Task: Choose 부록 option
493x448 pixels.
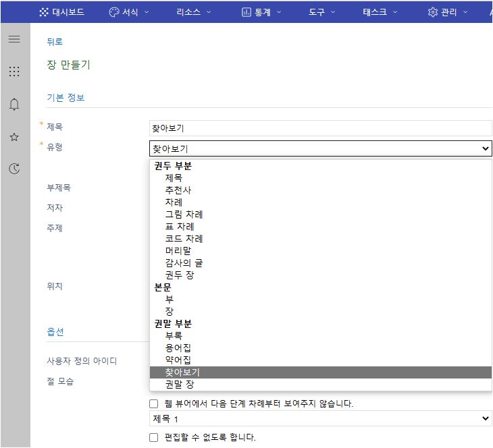Action: pos(321,336)
